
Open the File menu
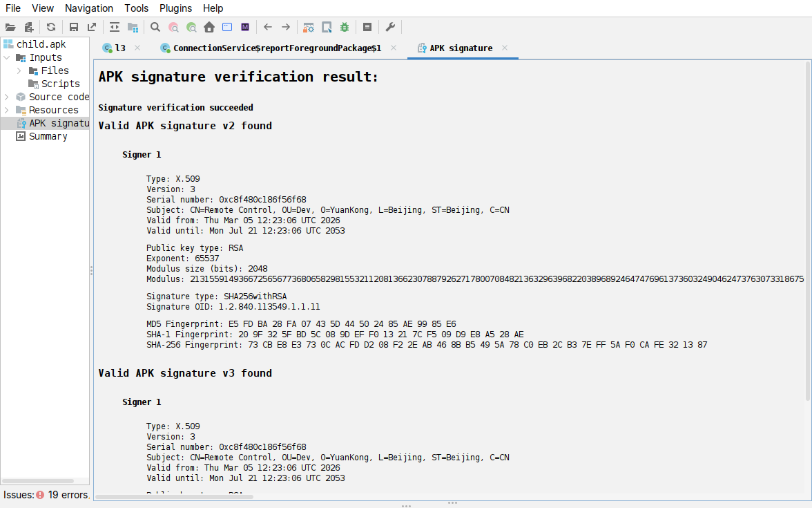13,8
